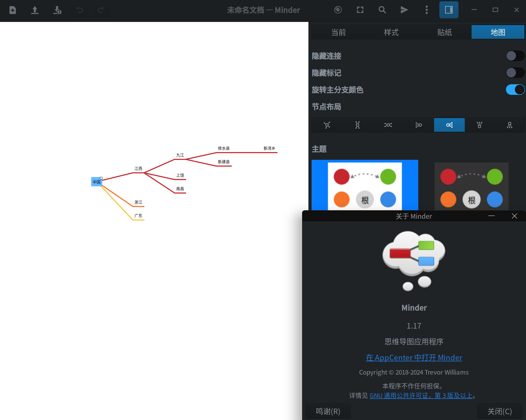Pick the right-side node layout icon

(449, 125)
